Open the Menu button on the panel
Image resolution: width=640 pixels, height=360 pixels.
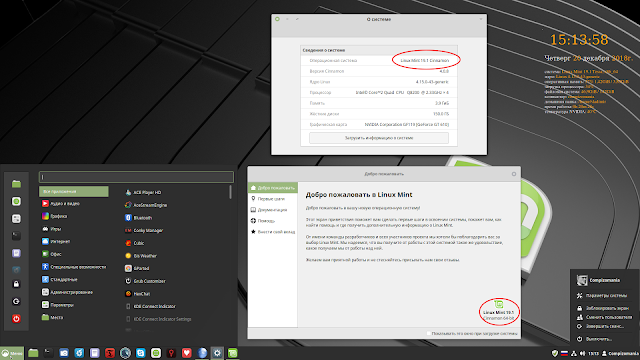12,353
